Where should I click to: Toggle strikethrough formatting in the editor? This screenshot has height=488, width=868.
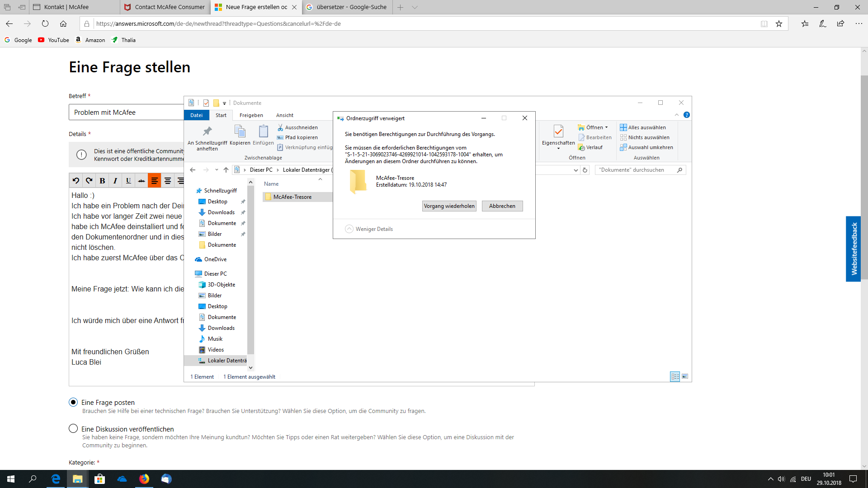[142, 181]
